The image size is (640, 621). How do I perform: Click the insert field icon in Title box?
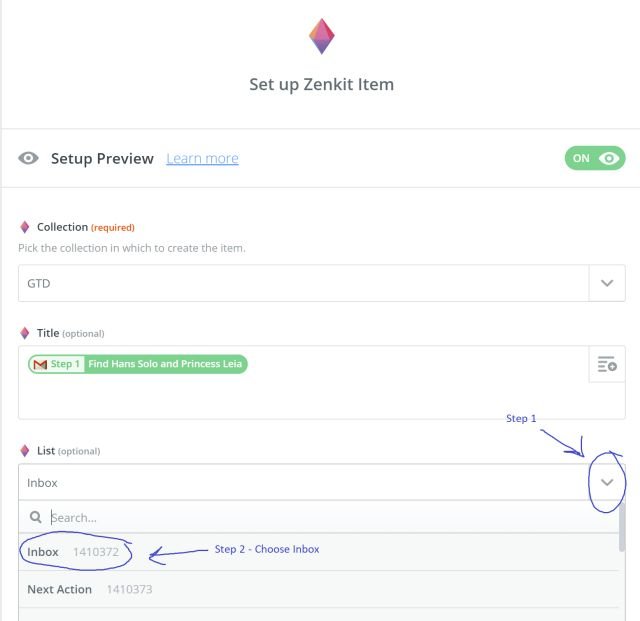pos(607,364)
